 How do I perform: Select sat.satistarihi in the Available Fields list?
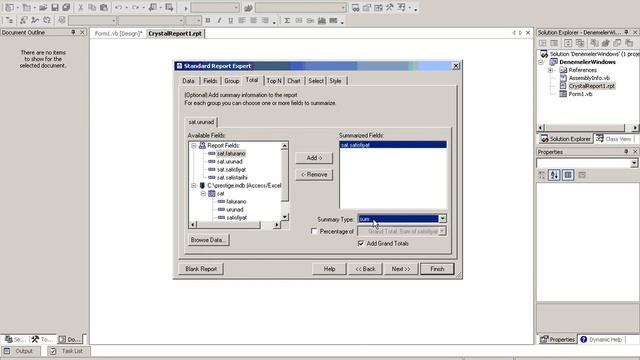click(232, 178)
